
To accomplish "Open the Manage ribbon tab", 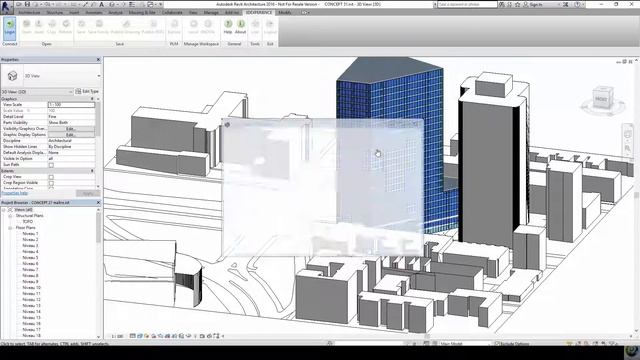I will pyautogui.click(x=211, y=13).
